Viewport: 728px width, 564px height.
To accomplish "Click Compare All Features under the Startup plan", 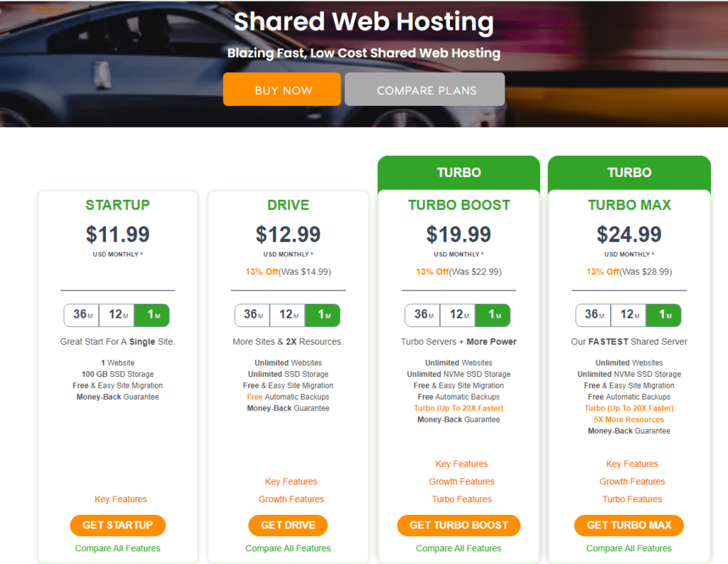I will point(117,548).
